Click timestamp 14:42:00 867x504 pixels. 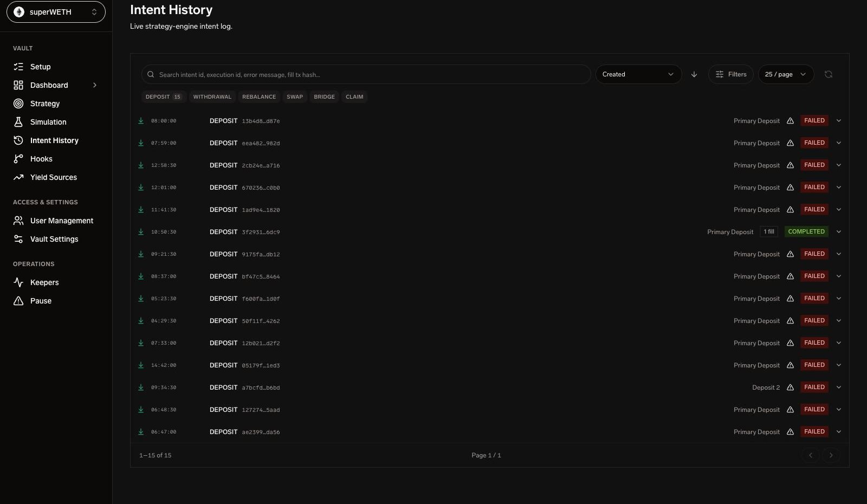point(164,365)
